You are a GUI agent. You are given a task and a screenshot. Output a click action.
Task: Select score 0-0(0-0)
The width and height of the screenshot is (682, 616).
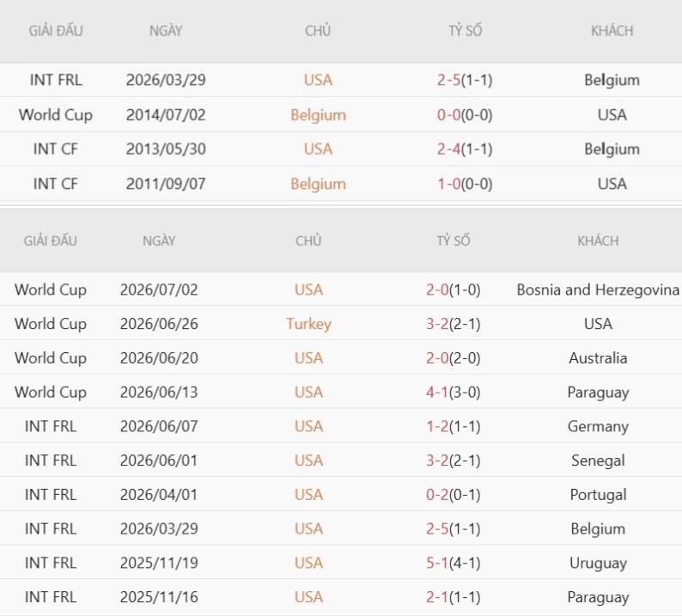(465, 115)
